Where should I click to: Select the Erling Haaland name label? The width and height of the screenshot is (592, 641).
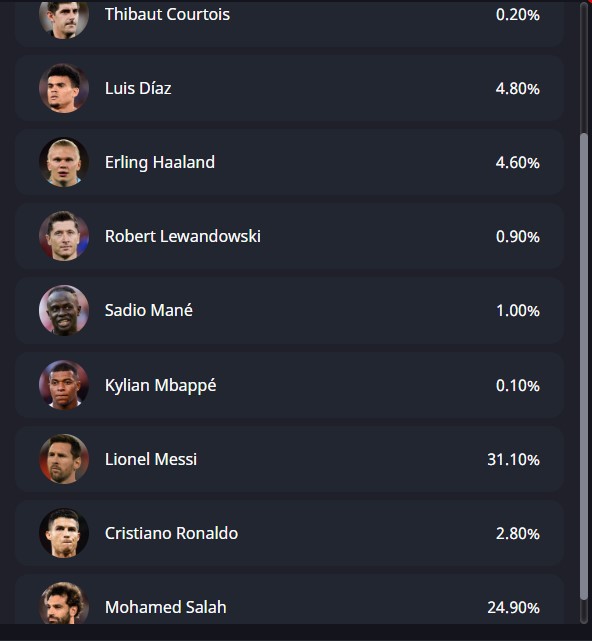[160, 163]
